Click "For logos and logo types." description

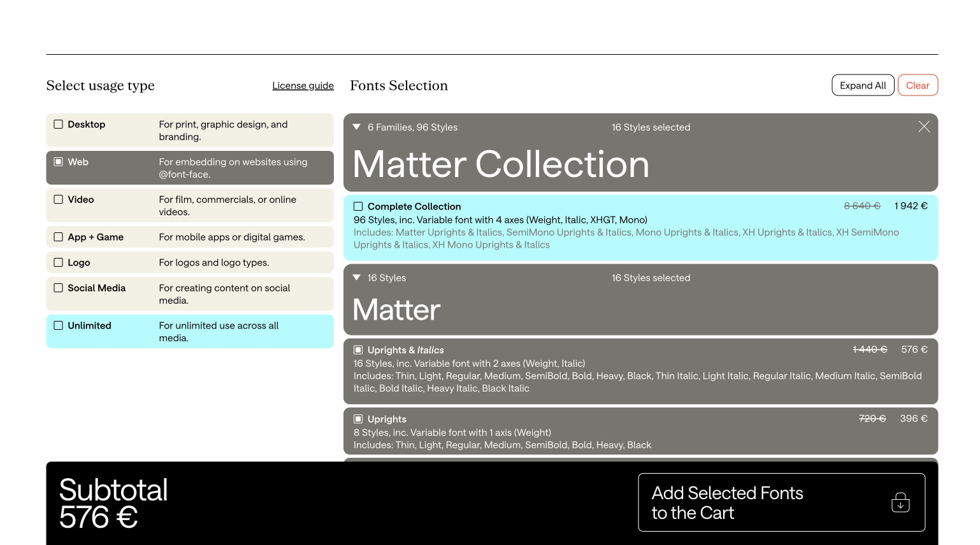214,262
